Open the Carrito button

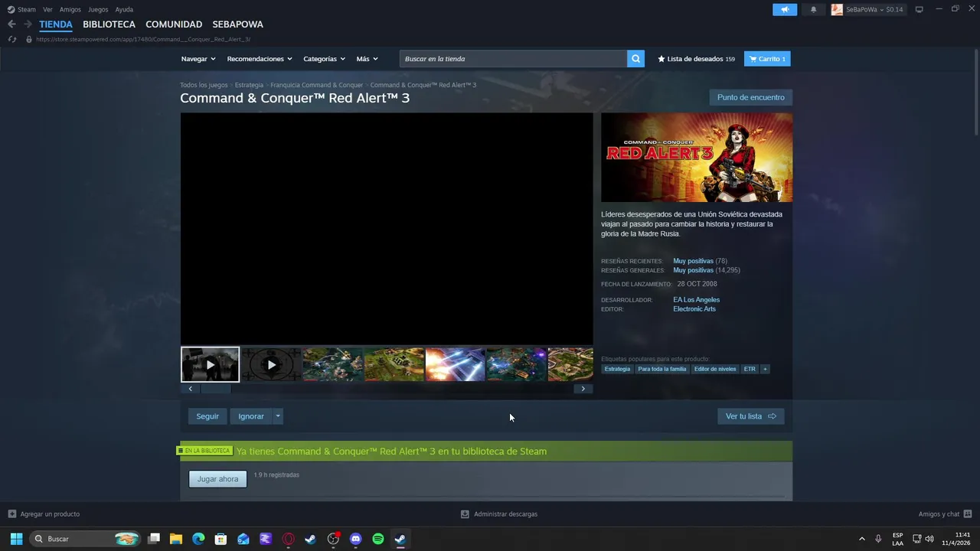tap(767, 59)
